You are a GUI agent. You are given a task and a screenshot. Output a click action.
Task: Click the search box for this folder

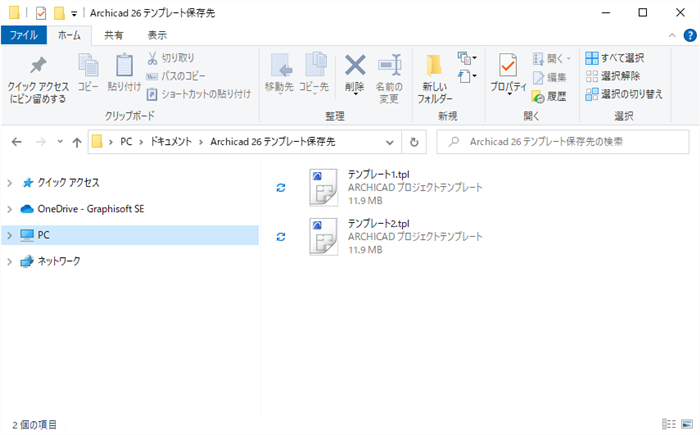point(563,142)
